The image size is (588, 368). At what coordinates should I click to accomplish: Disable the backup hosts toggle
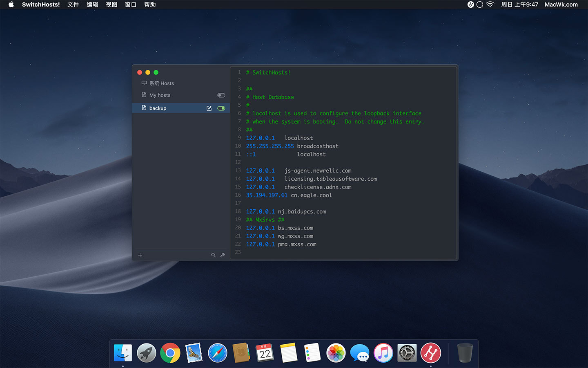click(x=221, y=108)
